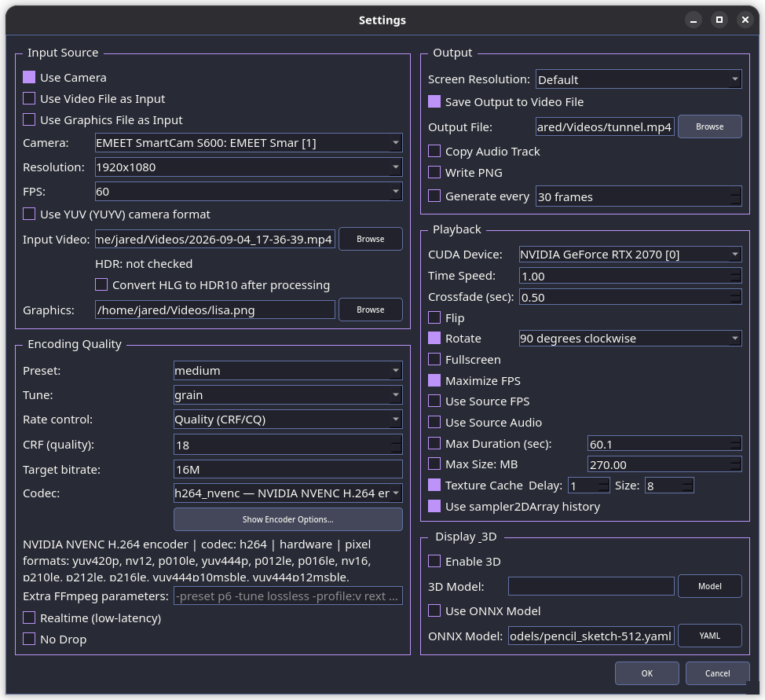Open the Codec dropdown

(x=287, y=493)
